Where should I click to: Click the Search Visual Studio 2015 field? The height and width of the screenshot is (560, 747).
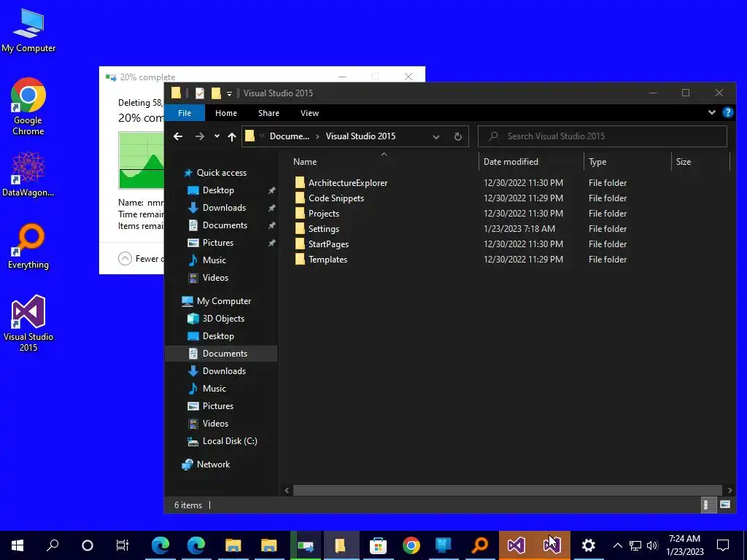click(603, 136)
